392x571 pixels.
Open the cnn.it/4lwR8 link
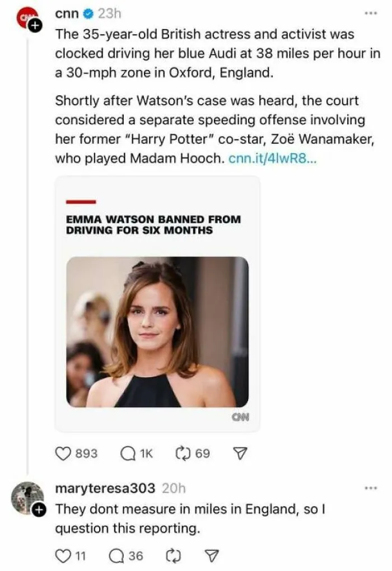273,158
